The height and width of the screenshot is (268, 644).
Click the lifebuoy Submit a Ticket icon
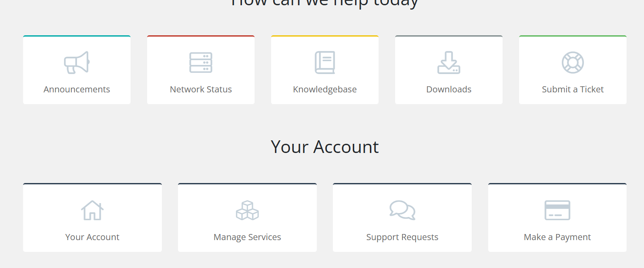coord(573,62)
